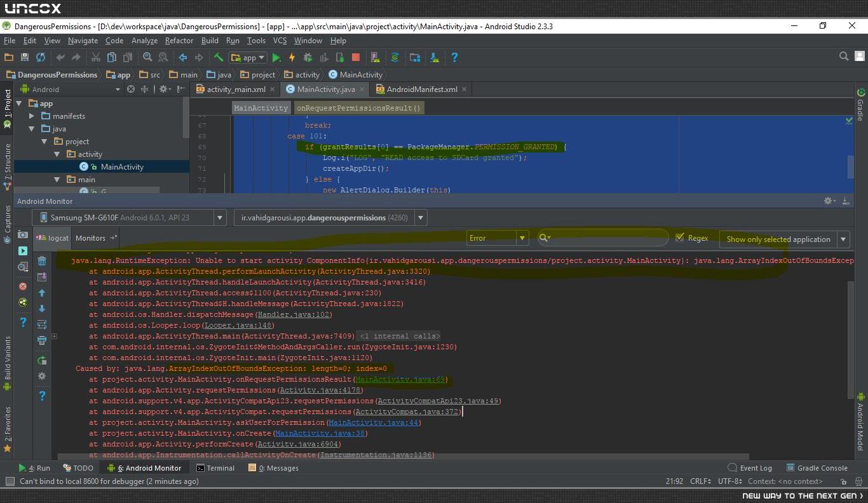The width and height of the screenshot is (868, 503).
Task: Click Clear logcat trash icon
Action: coord(42,261)
